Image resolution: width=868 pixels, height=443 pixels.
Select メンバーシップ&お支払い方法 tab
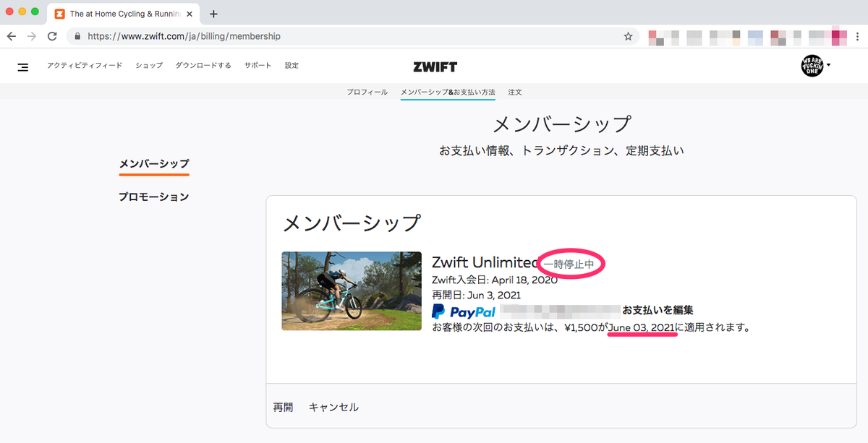coord(448,93)
